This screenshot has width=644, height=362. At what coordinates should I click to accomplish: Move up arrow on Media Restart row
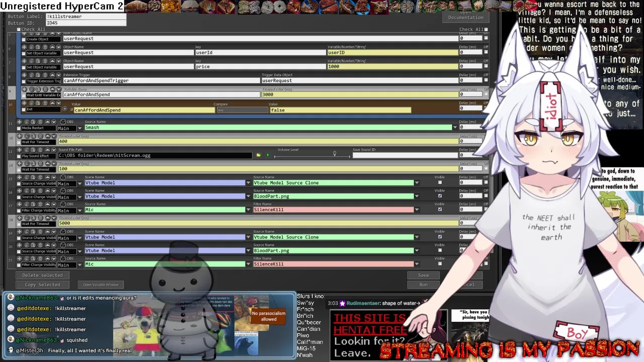tap(47, 122)
